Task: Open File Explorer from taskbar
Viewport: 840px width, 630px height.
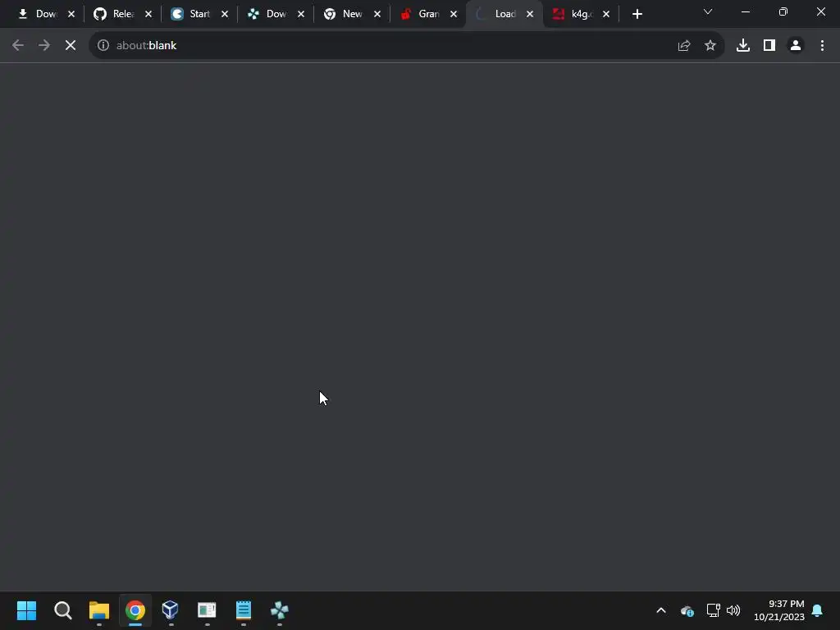Action: coord(99,610)
